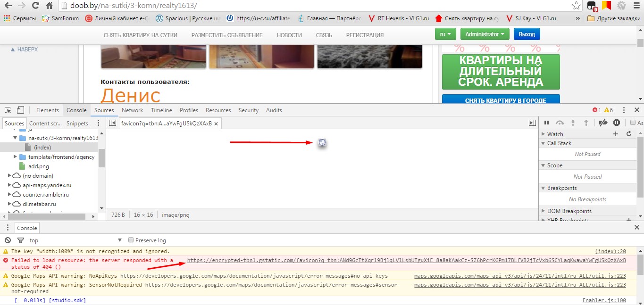This screenshot has width=644, height=305.
Task: Expand the counter.rambler.ru domain node
Action: click(10, 195)
